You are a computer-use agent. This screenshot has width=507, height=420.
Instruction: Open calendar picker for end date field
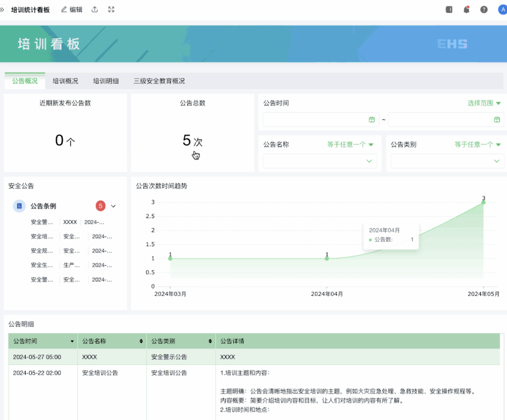point(496,119)
